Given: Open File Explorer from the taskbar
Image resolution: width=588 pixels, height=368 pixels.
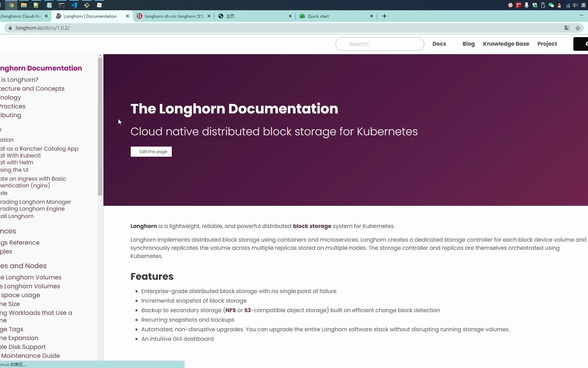Looking at the screenshot, I should click(23, 5).
